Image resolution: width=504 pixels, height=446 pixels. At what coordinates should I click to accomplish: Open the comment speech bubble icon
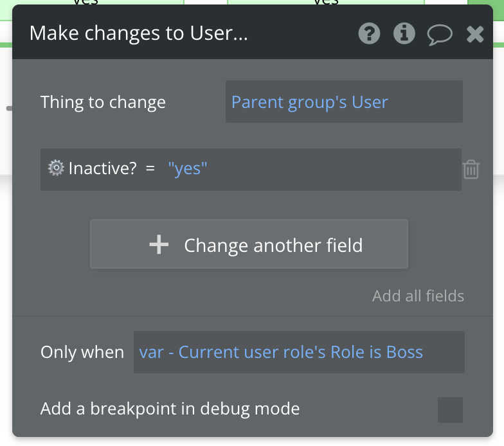pyautogui.click(x=440, y=35)
